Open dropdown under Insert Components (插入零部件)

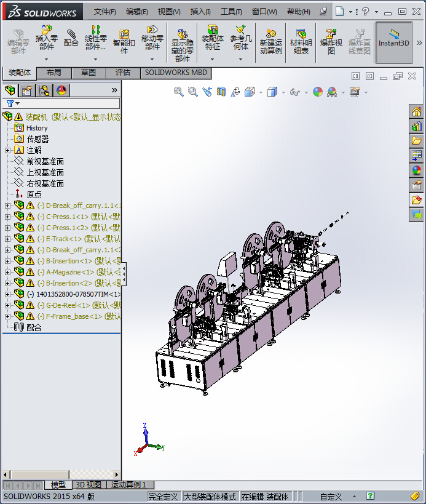[46, 59]
